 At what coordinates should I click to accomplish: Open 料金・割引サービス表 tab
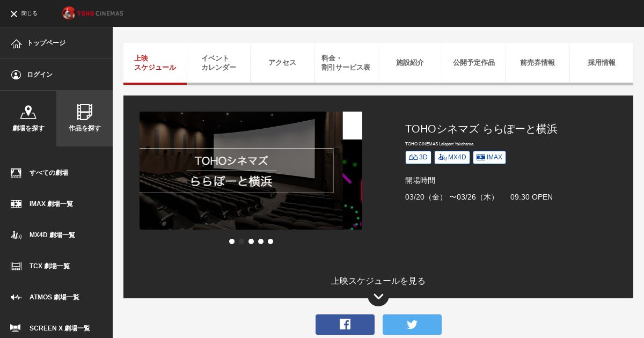346,63
